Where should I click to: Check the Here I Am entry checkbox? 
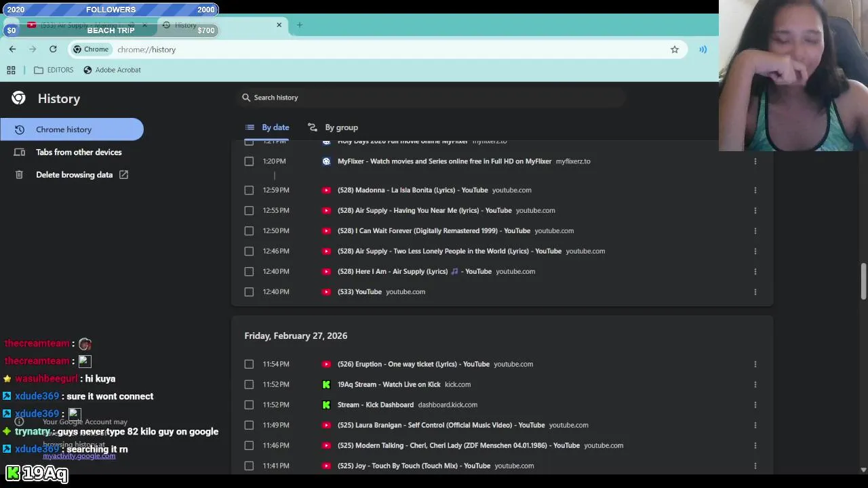click(x=249, y=272)
